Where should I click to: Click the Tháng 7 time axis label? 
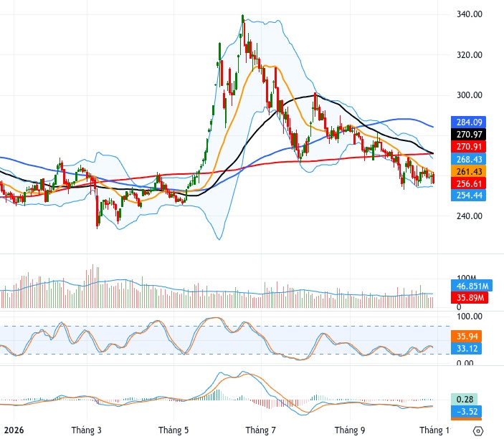click(261, 430)
